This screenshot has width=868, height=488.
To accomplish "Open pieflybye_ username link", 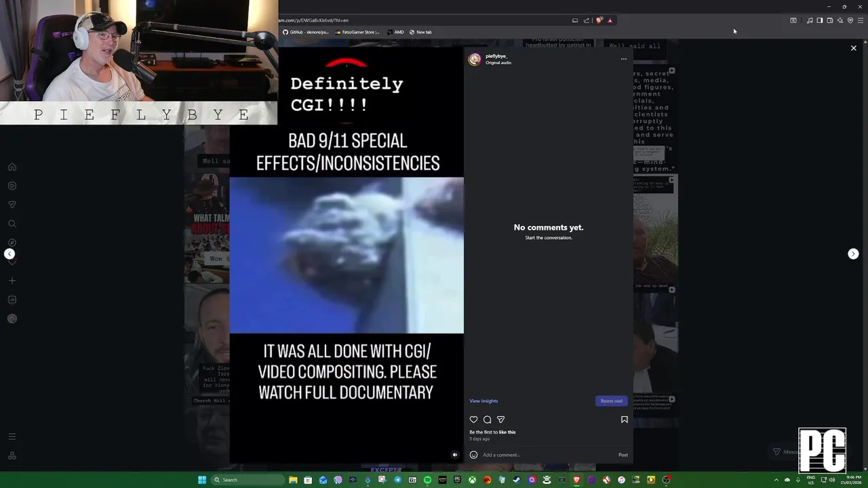I will [496, 56].
